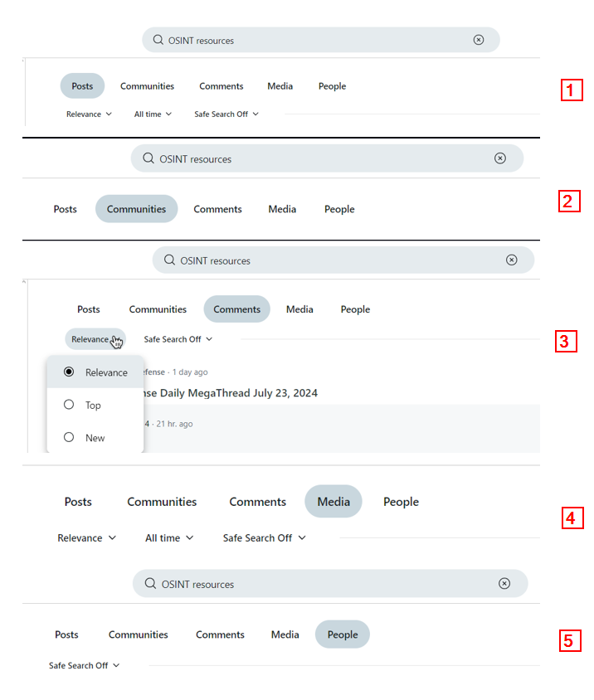The width and height of the screenshot is (594, 700).
Task: Clear the search field above the selected People tab
Action: coord(504,583)
